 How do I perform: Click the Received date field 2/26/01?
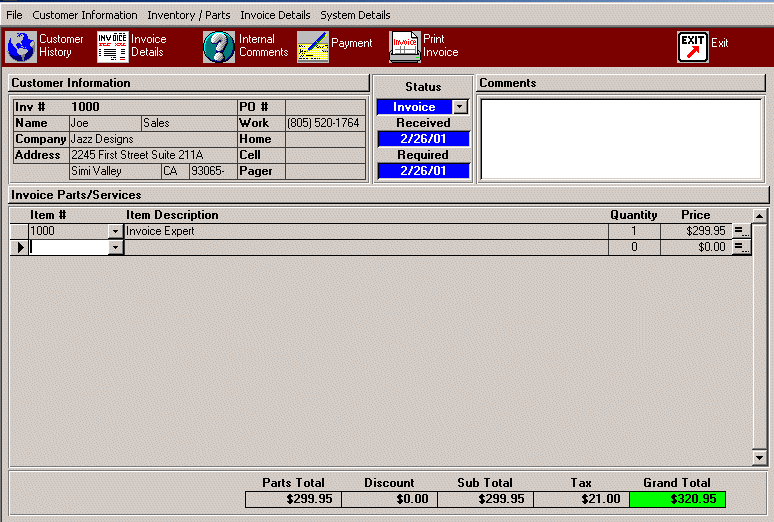coord(423,139)
